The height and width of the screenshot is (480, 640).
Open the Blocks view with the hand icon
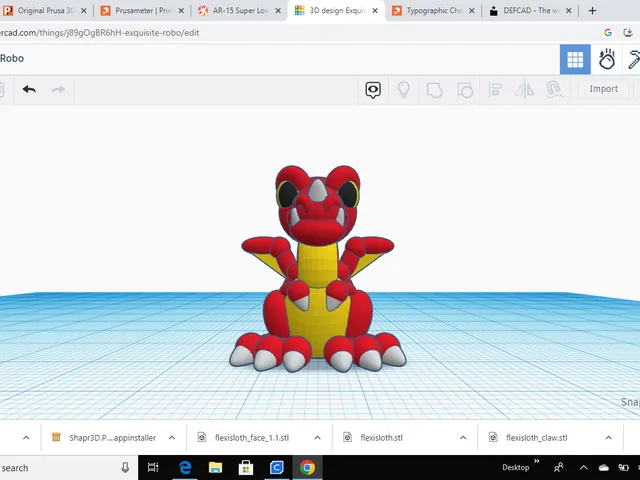(x=607, y=59)
